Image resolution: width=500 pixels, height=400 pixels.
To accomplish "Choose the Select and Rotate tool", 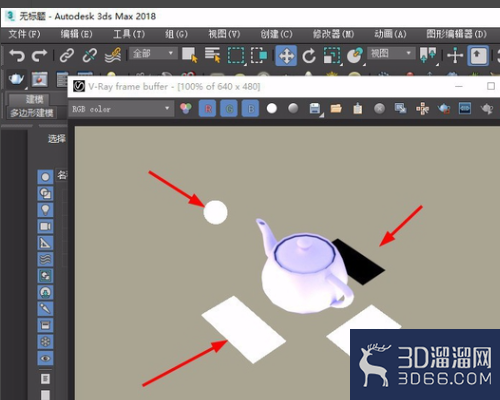I will tap(309, 55).
